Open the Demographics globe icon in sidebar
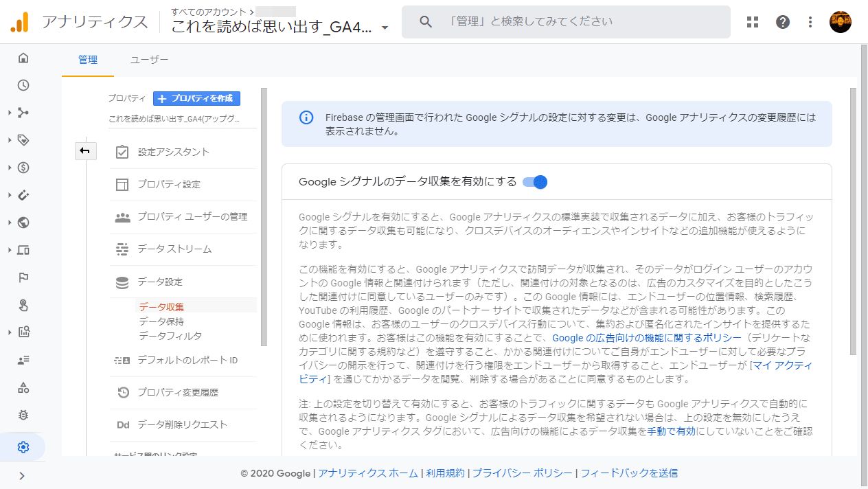Screen dimensions: 868x489 pyautogui.click(x=23, y=223)
